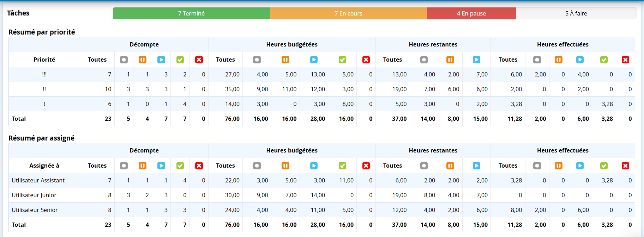The height and width of the screenshot is (237, 644).
Task: Click '35,00' budgeted hours in the !! row
Action: [232, 89]
